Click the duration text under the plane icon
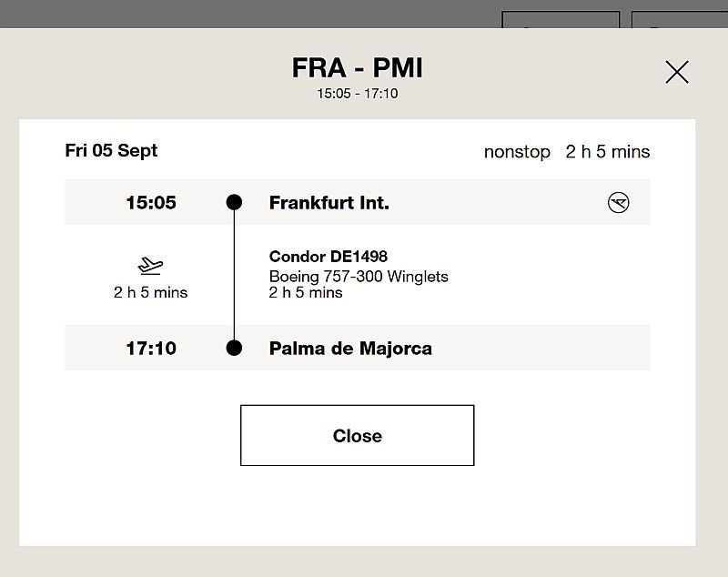 pos(150,292)
